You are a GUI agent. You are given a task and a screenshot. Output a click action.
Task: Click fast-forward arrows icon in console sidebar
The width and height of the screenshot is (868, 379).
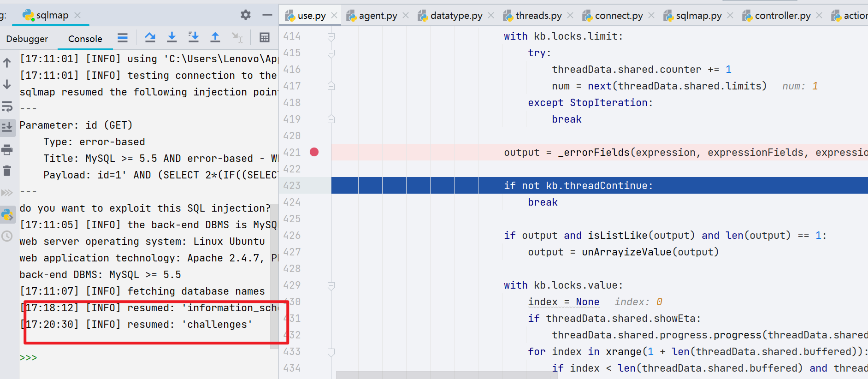point(7,193)
